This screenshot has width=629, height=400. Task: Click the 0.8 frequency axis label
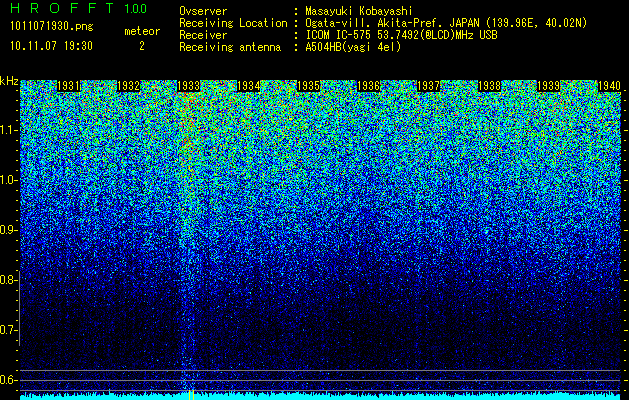coord(8,280)
